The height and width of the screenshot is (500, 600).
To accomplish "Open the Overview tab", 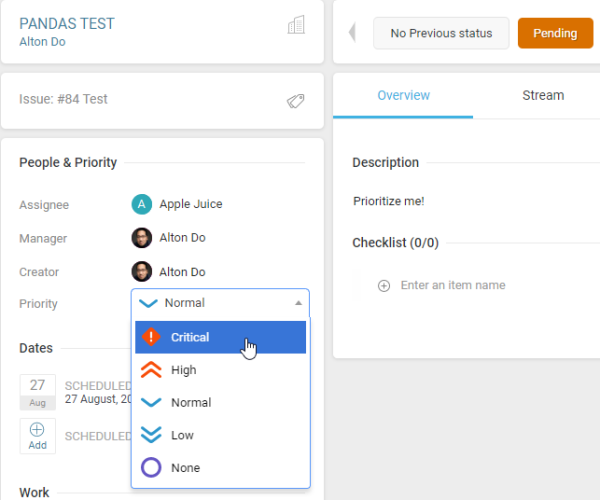I will click(403, 96).
